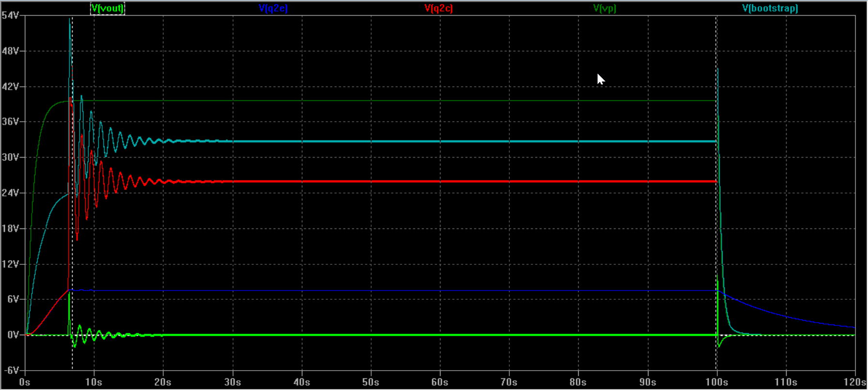This screenshot has width=868, height=390.
Task: Click the 0V vertical axis label
Action: tap(13, 335)
